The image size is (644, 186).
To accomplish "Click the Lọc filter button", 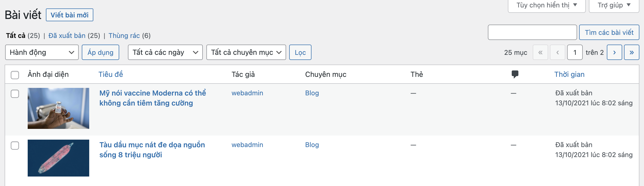I will click(x=300, y=53).
